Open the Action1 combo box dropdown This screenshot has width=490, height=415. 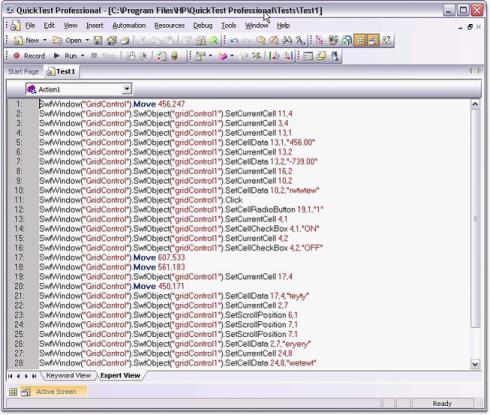[127, 89]
